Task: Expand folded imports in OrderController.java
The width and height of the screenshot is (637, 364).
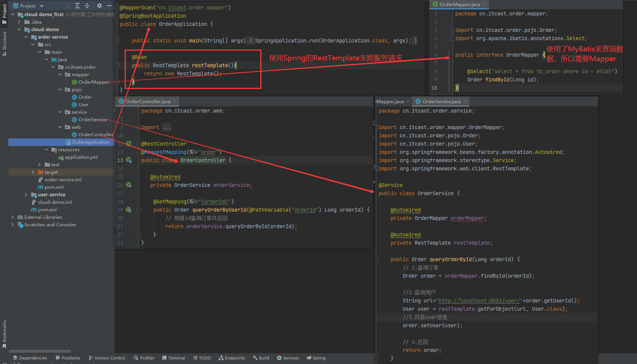Action: [x=166, y=128]
